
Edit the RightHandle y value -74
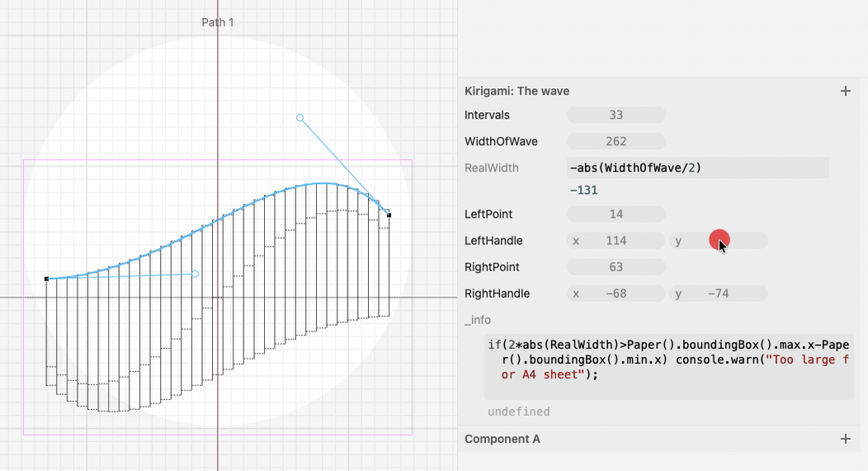(x=719, y=294)
